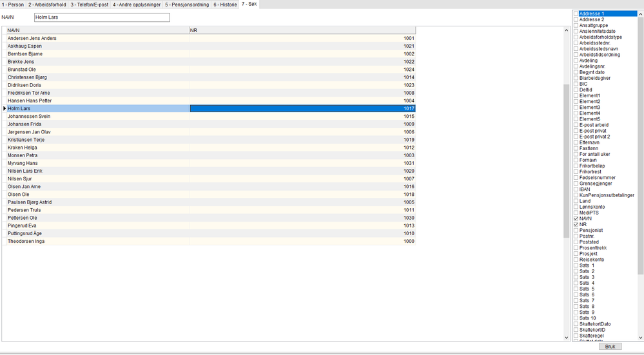
Task: Tick the Addresse 2 checkbox
Action: pyautogui.click(x=576, y=19)
